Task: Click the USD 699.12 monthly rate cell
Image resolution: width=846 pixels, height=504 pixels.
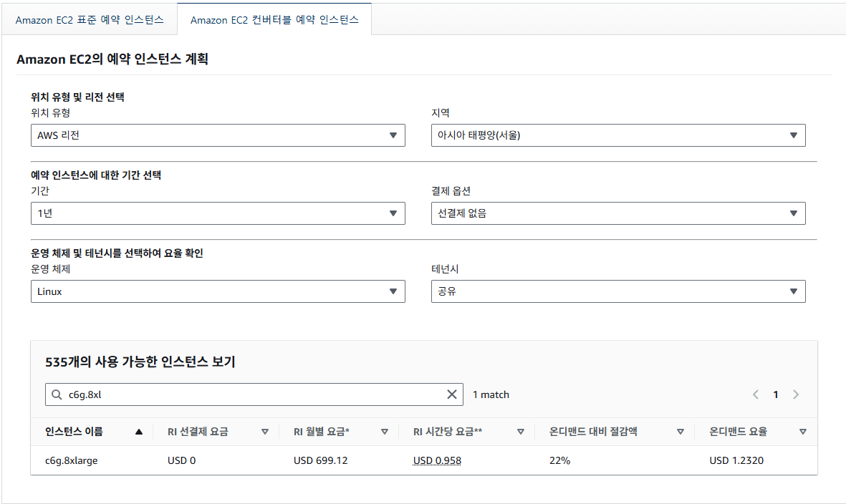Action: (320, 461)
